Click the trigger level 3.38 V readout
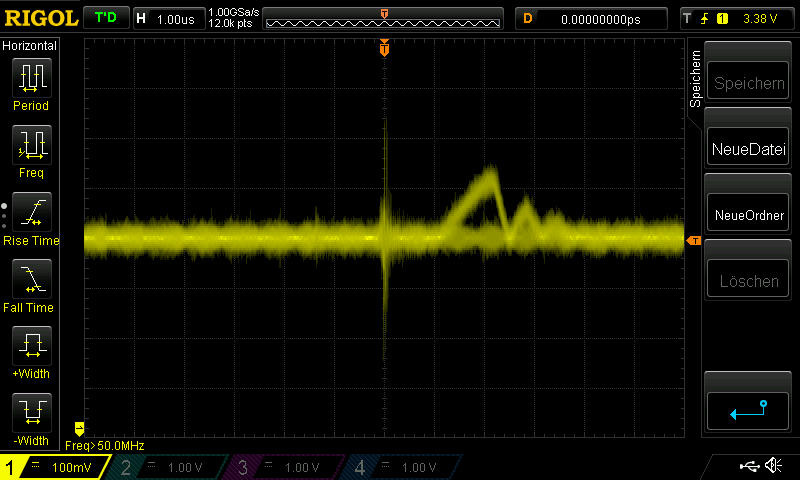This screenshot has width=800, height=480. coord(760,19)
